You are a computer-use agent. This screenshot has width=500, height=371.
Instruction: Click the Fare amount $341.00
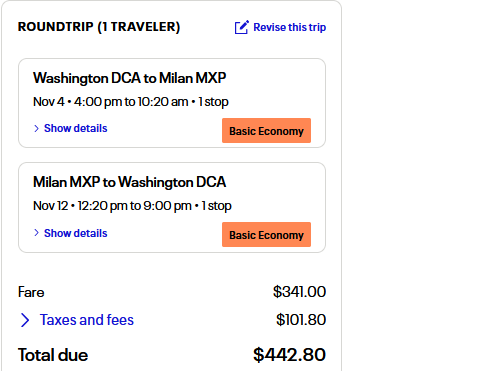[x=299, y=292]
